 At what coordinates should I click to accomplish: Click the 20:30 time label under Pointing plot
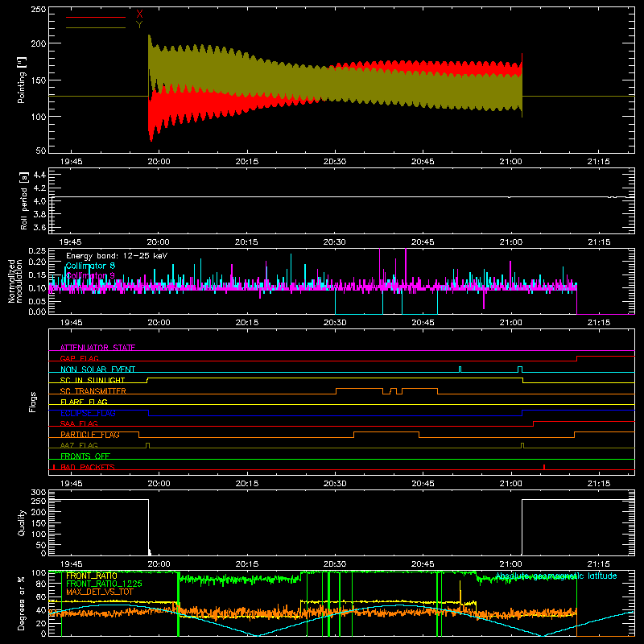coord(335,162)
